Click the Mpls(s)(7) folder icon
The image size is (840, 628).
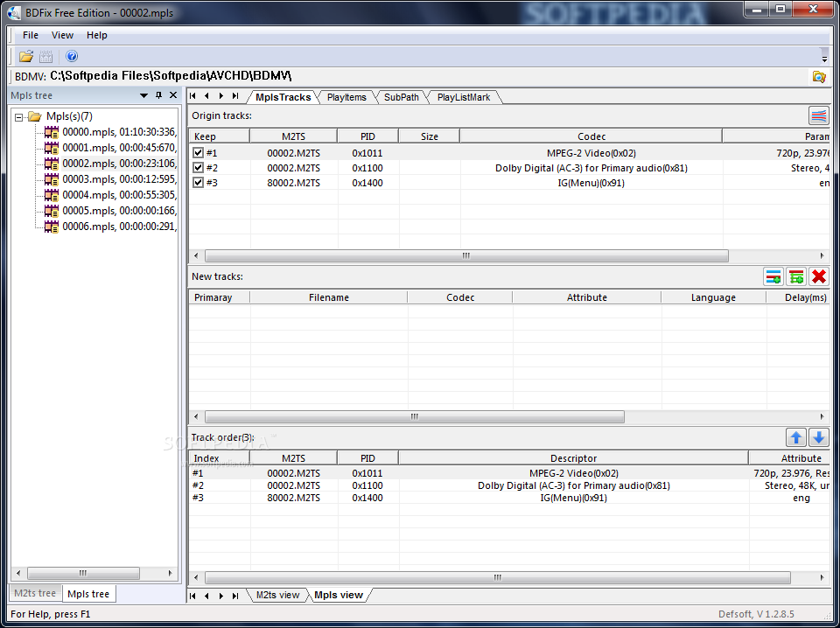[35, 116]
